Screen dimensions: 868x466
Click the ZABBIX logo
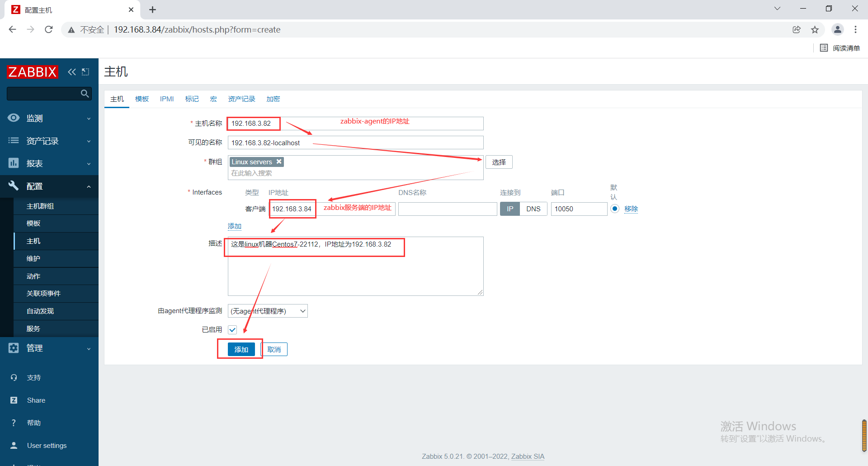[x=33, y=72]
